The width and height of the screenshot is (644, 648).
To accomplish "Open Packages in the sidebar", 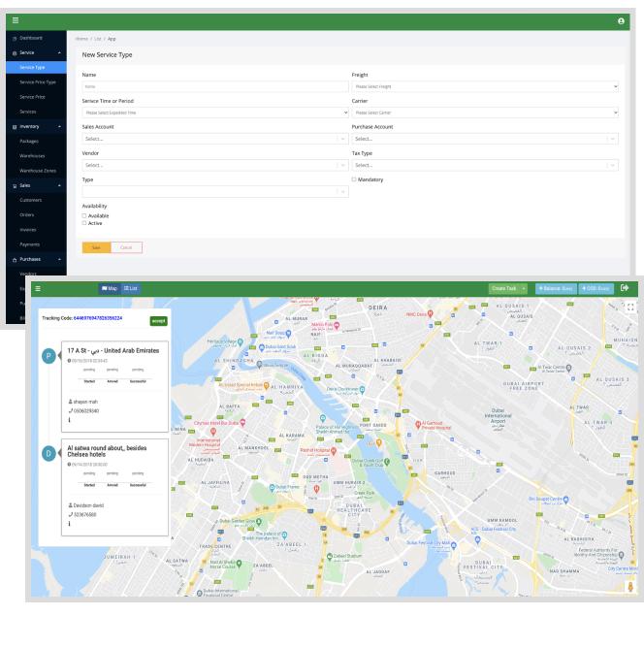I will [29, 142].
